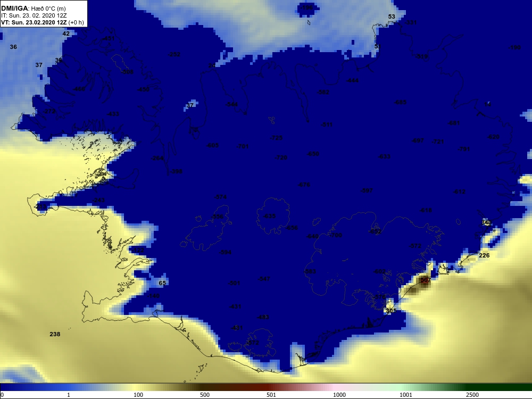Click the map value -597
532x399 pixels.
pyautogui.click(x=367, y=190)
